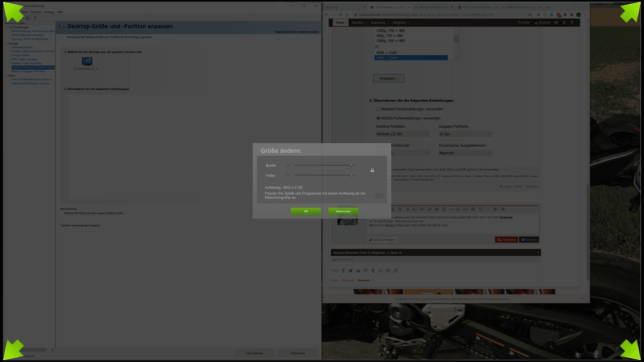This screenshot has height=362, width=644.
Task: Collapse the Anzeige tree node
Action: pyautogui.click(x=7, y=43)
